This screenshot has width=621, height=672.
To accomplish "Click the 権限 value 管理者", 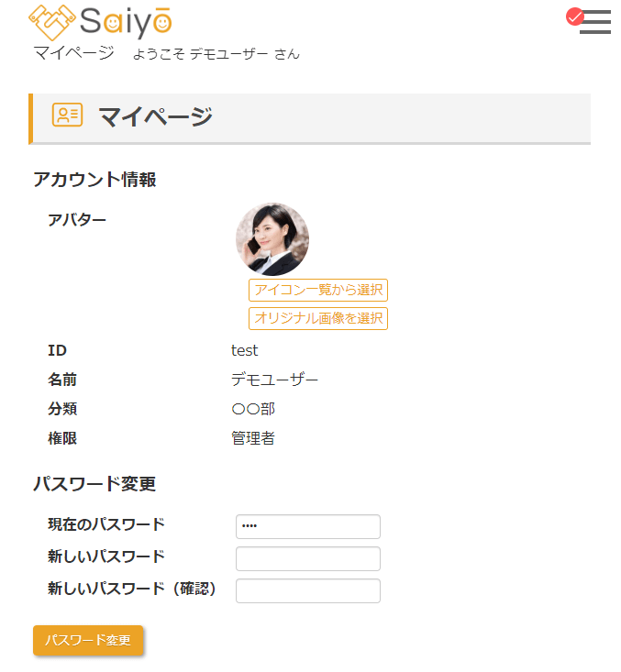I will coord(253,438).
